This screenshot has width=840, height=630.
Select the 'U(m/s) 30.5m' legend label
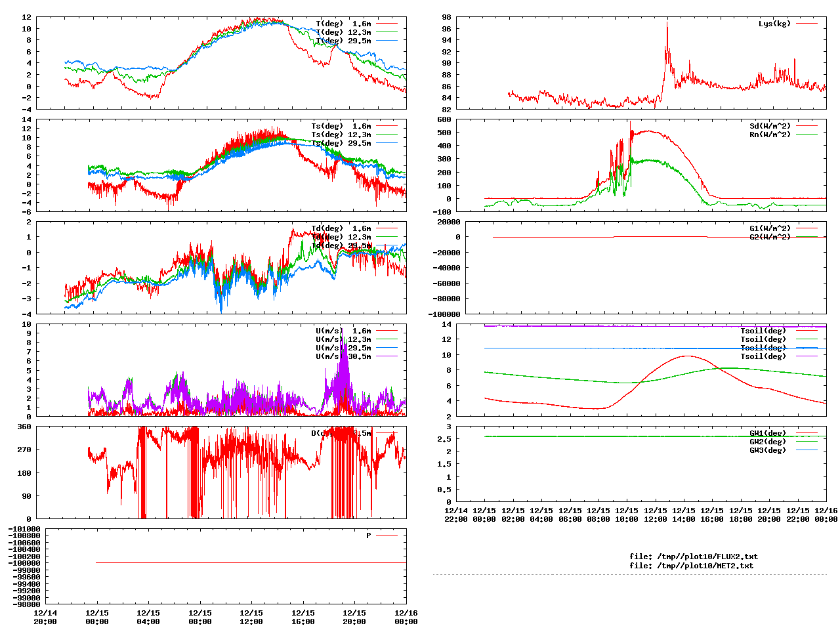343,356
